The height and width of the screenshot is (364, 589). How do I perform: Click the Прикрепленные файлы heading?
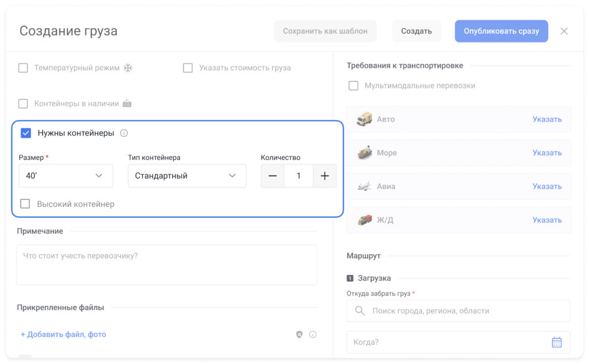(x=60, y=307)
